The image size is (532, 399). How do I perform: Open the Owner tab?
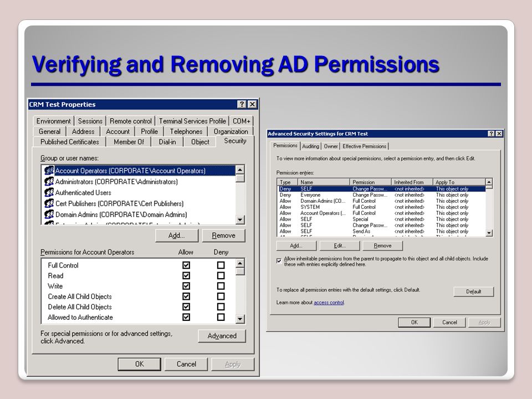pos(331,146)
